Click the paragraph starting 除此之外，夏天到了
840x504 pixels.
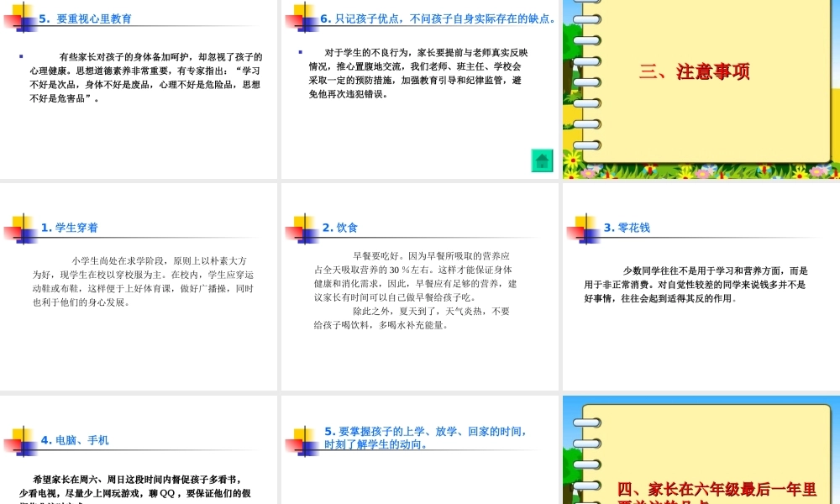click(412, 318)
